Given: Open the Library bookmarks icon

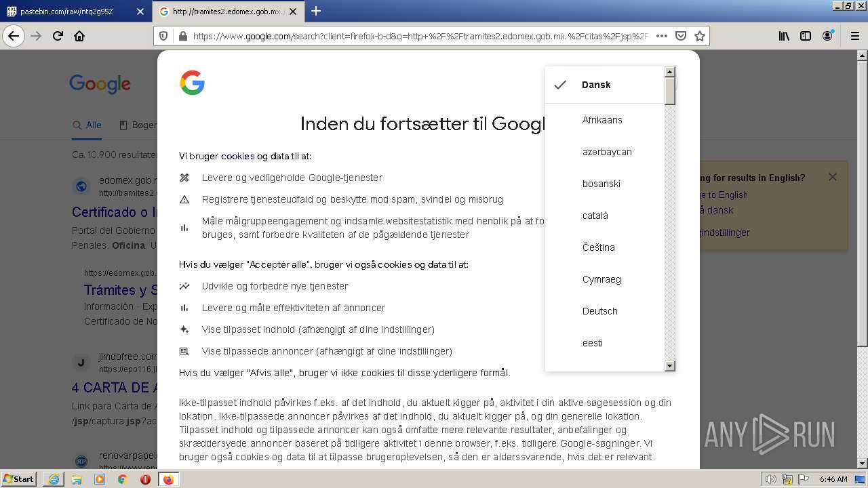Looking at the screenshot, I should [784, 36].
